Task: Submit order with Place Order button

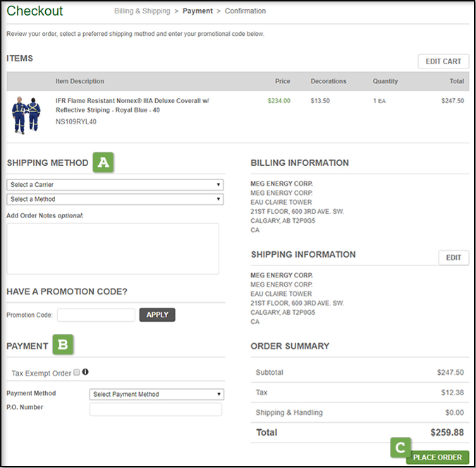Action: tap(437, 457)
